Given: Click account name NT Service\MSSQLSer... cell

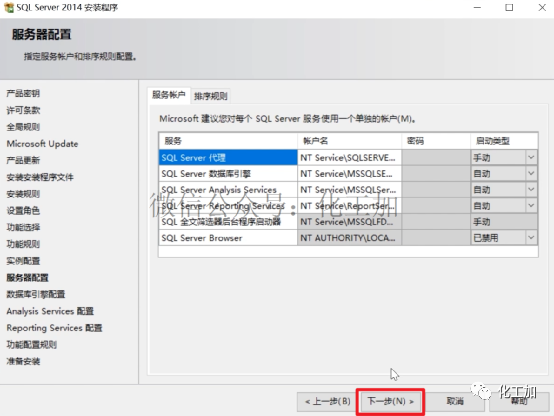Looking at the screenshot, I should click(349, 190).
